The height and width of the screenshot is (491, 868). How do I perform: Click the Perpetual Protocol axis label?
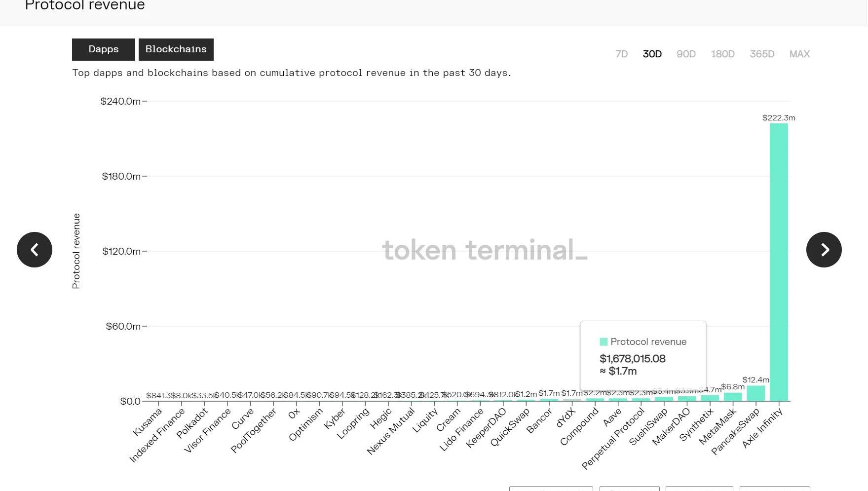tap(613, 439)
